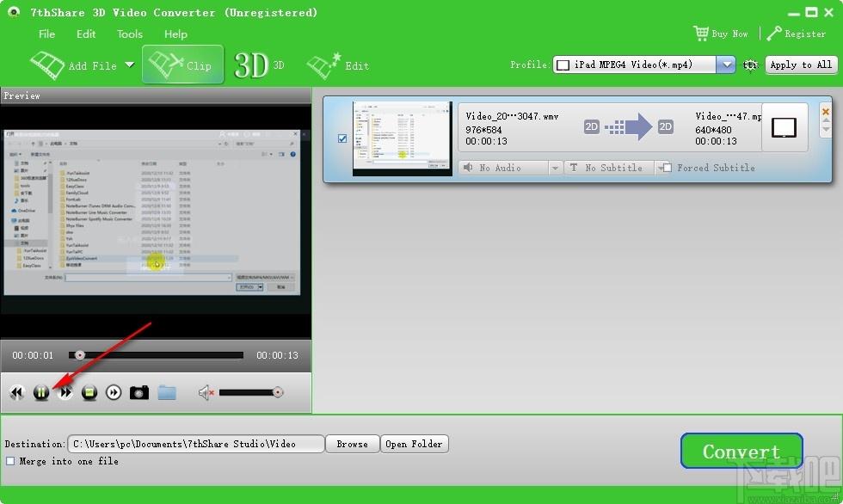Uncheck the video file checkbox

pyautogui.click(x=342, y=138)
